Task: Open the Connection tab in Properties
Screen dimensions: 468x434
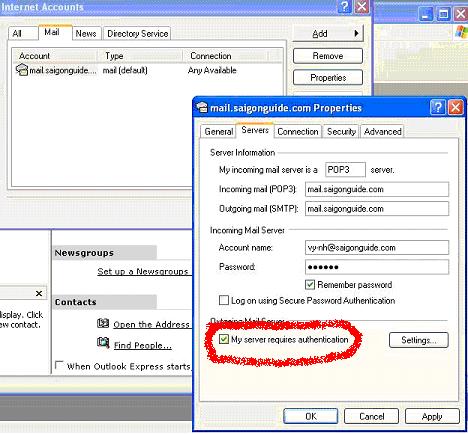Action: (298, 132)
